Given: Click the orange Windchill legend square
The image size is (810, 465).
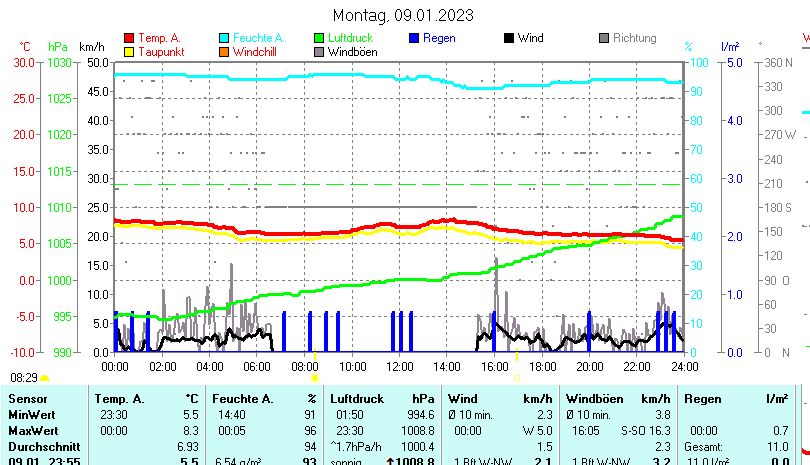Looking at the screenshot, I should click(224, 51).
